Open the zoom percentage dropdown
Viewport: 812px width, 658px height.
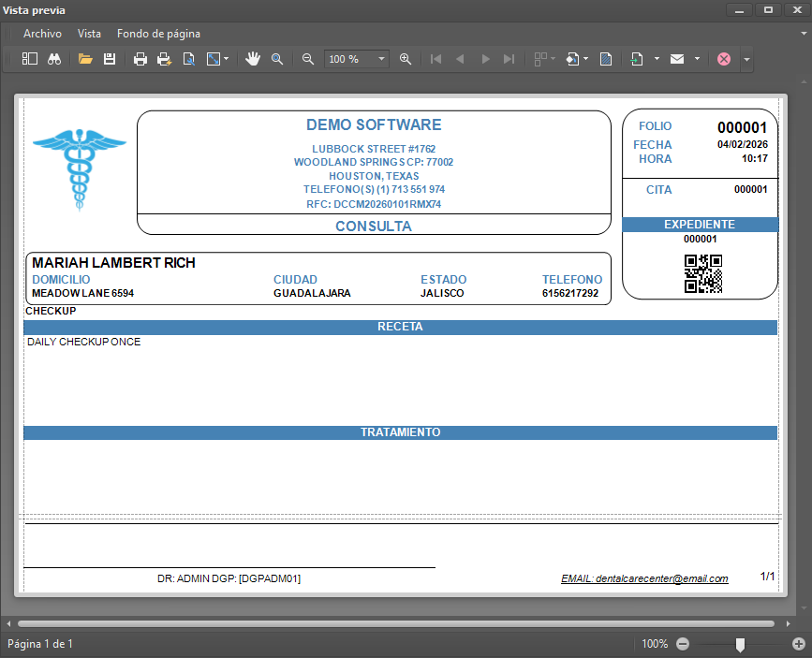coord(381,59)
